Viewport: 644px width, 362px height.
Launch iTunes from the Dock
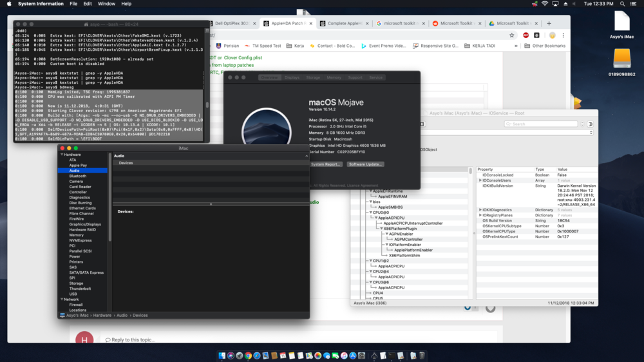tap(344, 356)
